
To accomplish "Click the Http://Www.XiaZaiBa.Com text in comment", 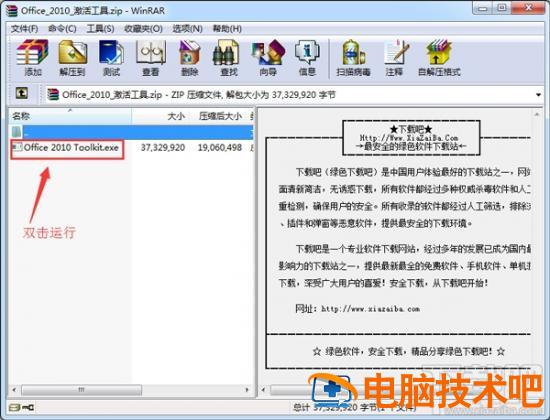I will pyautogui.click(x=409, y=138).
